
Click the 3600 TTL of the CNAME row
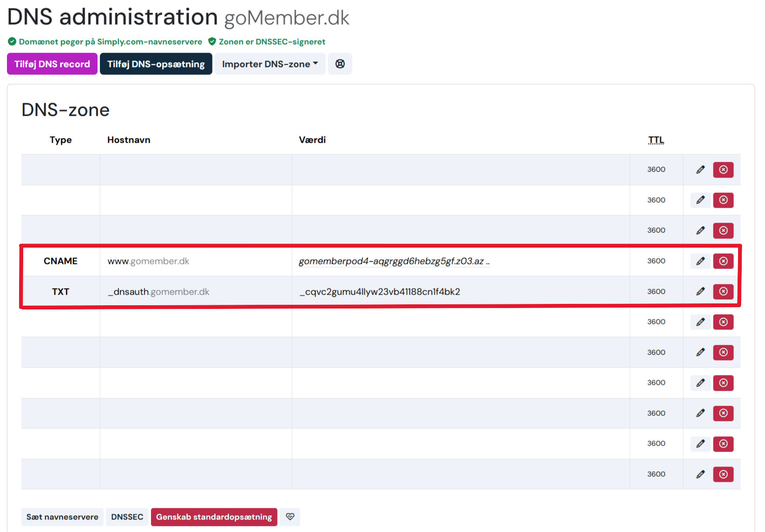pos(656,261)
